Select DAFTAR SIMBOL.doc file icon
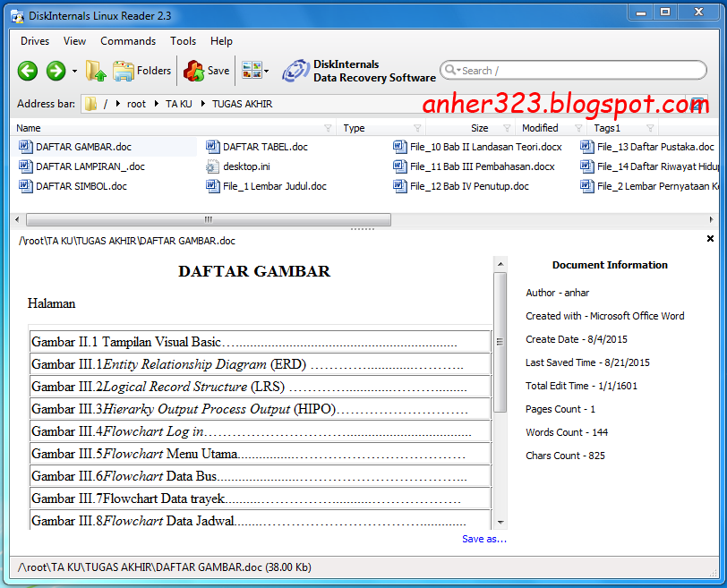 coord(25,186)
